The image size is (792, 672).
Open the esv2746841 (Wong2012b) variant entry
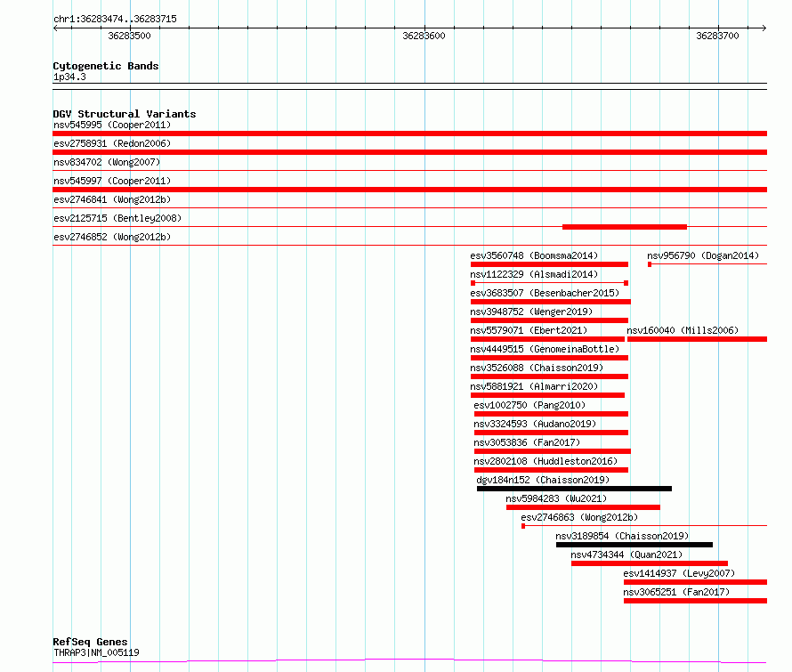tap(112, 199)
